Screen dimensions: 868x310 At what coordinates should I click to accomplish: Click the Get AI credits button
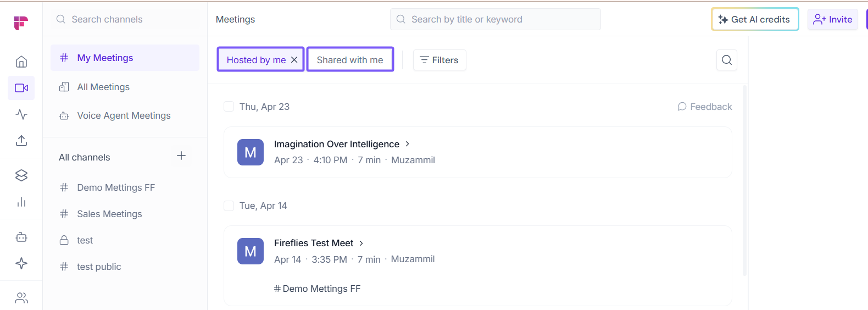(755, 19)
